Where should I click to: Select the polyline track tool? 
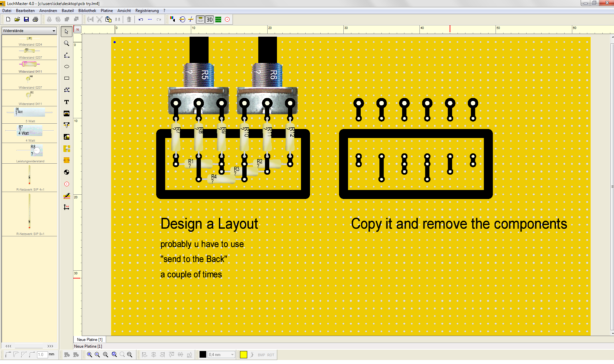tap(66, 55)
